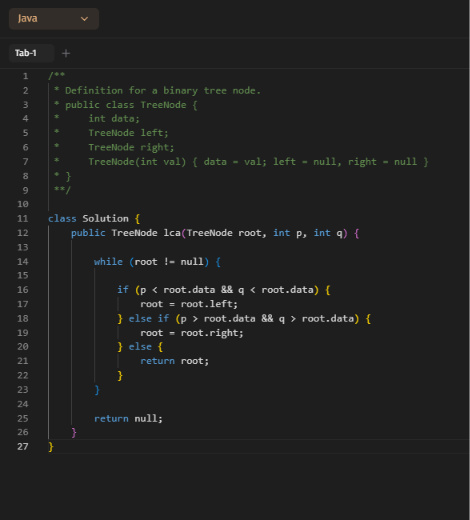Click 'root = root.right;' statement
This screenshot has height=520, width=470.
click(192, 333)
